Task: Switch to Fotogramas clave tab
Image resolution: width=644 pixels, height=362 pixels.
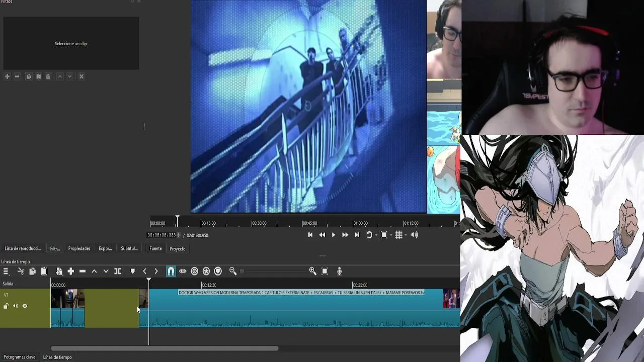Action: 20,357
